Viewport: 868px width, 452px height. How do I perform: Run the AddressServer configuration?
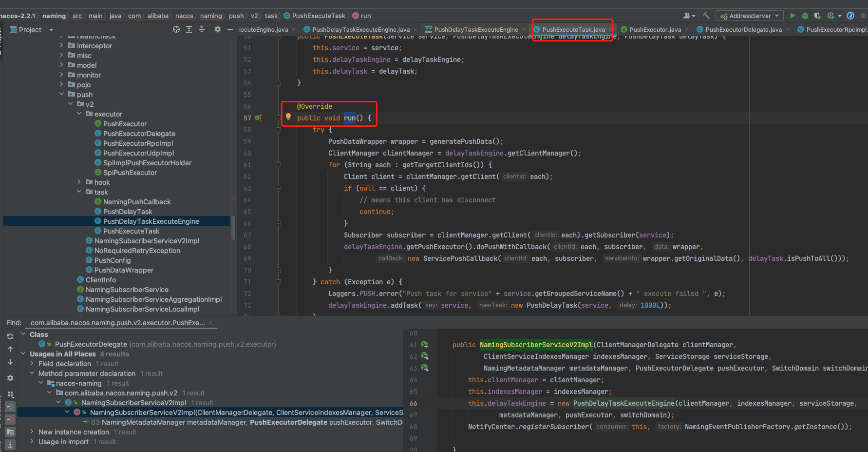(x=793, y=16)
